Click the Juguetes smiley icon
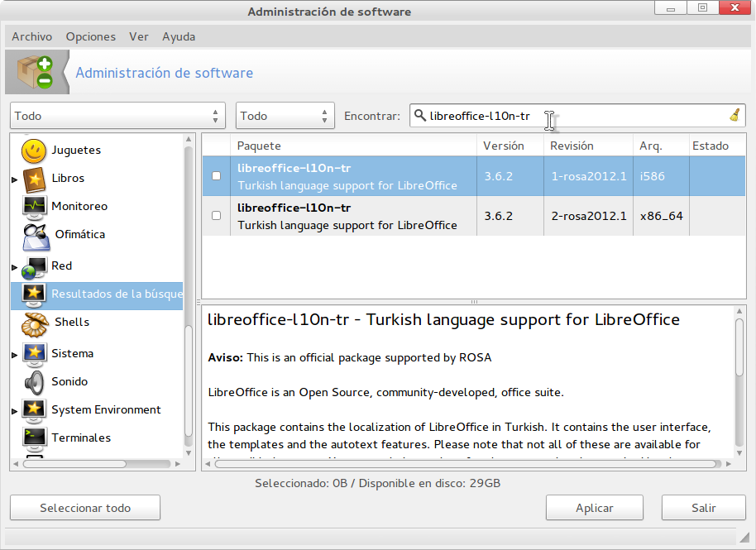The height and width of the screenshot is (550, 756). coord(33,151)
